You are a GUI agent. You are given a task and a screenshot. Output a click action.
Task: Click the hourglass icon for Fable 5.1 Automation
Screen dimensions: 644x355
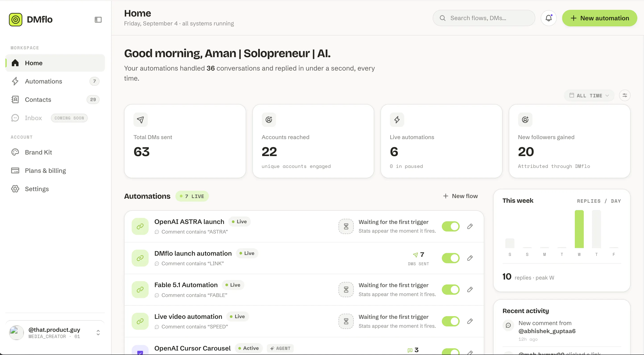tap(346, 289)
